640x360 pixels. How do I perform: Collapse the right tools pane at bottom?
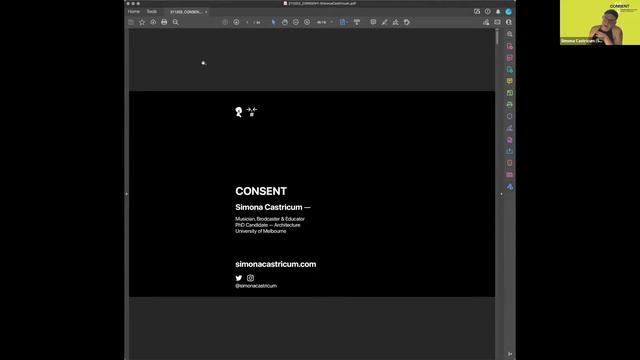coord(510,354)
